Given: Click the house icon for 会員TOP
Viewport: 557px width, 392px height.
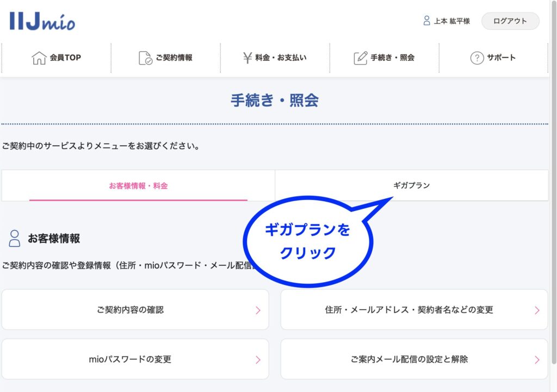Looking at the screenshot, I should 39,58.
